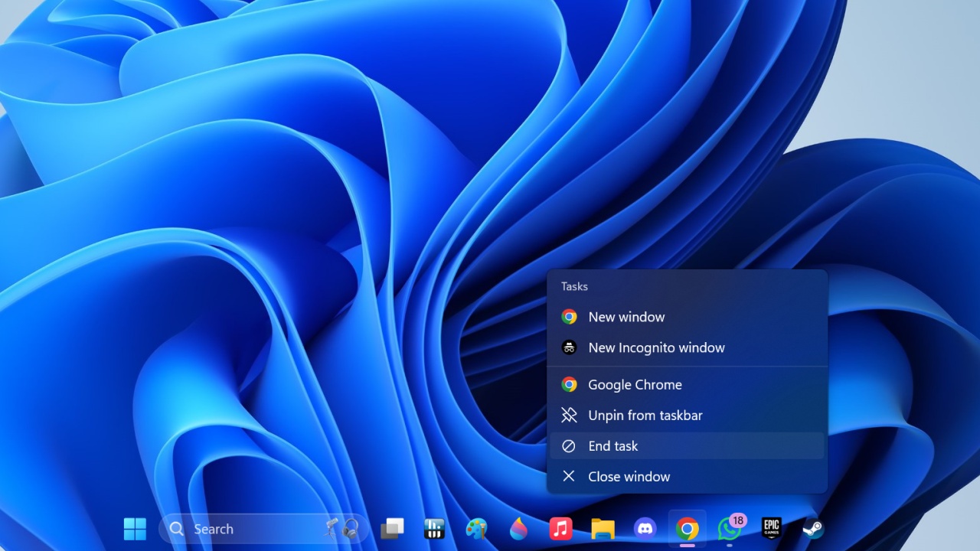Select the active Chrome taskbar icon
Viewport: 980px width, 551px height.
(x=686, y=528)
